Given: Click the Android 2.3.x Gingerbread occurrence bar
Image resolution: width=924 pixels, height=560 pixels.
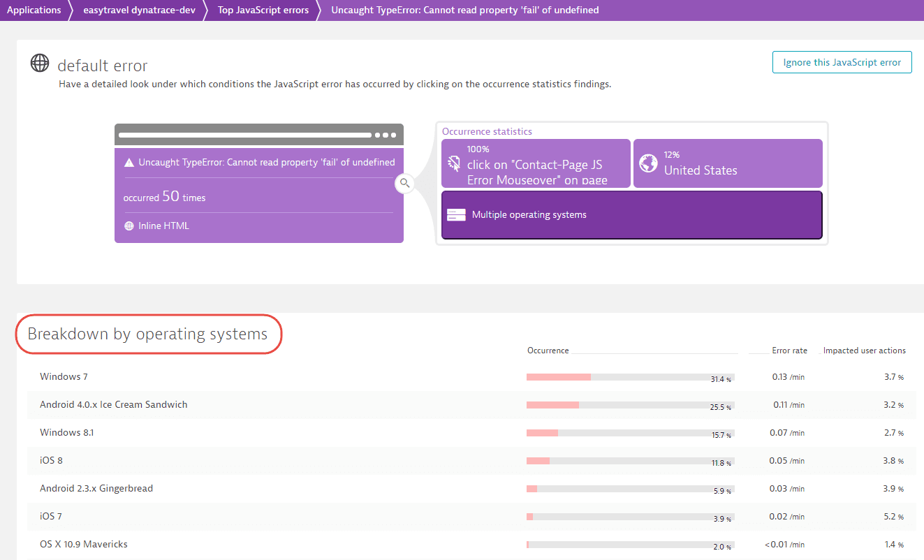Looking at the screenshot, I should point(630,489).
